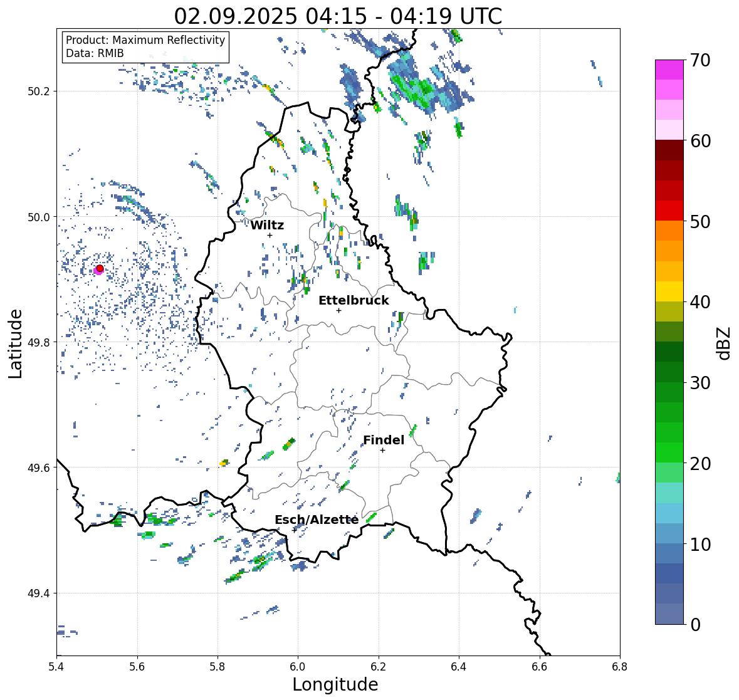Click the latitude tick label 49.4
This screenshot has height=700, width=739.
39,593
